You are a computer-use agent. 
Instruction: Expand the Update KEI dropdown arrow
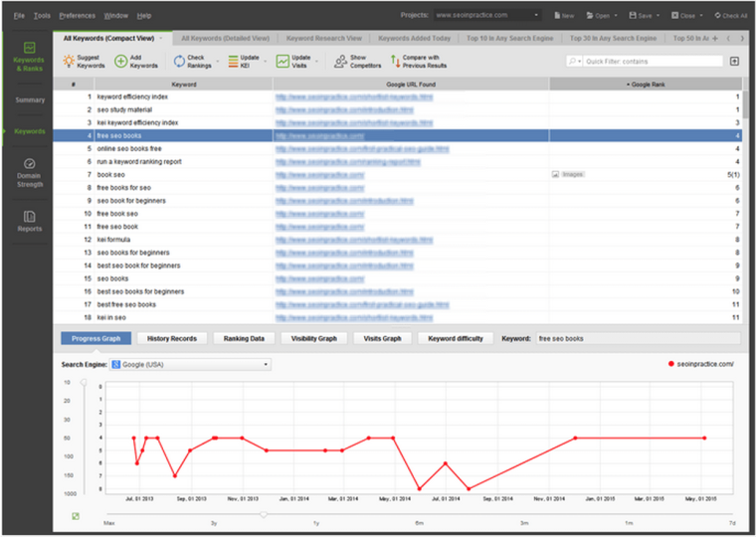pos(265,62)
